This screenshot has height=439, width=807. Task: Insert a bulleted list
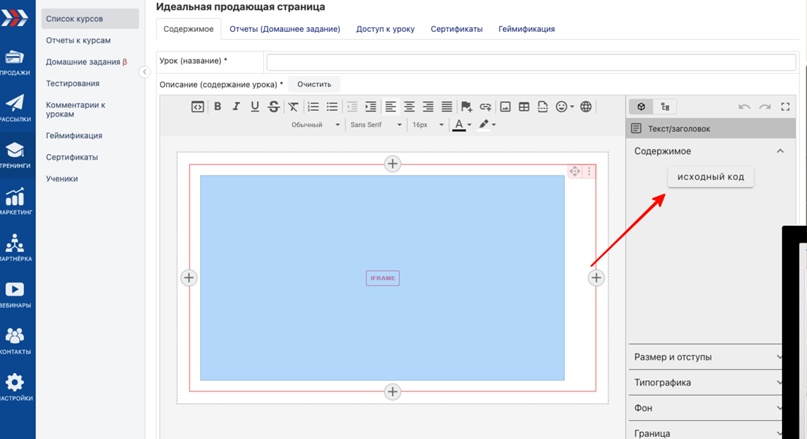(x=332, y=107)
